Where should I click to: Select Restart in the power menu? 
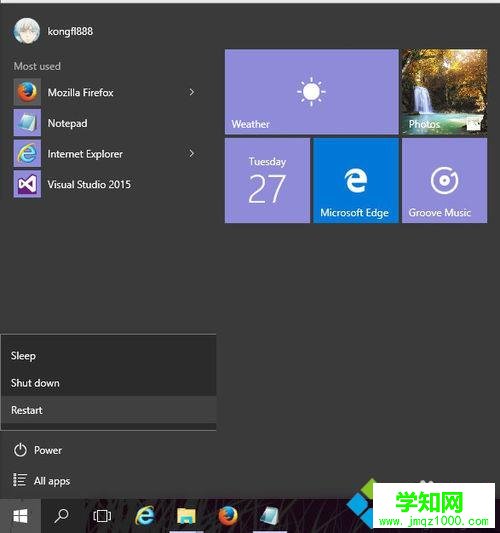[109, 410]
